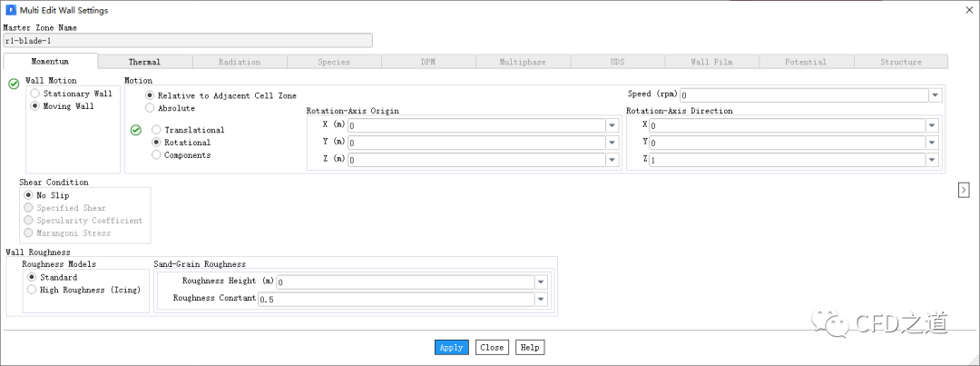This screenshot has height=366, width=980.
Task: Enable High Roughness (Icing) model
Action: click(33, 290)
